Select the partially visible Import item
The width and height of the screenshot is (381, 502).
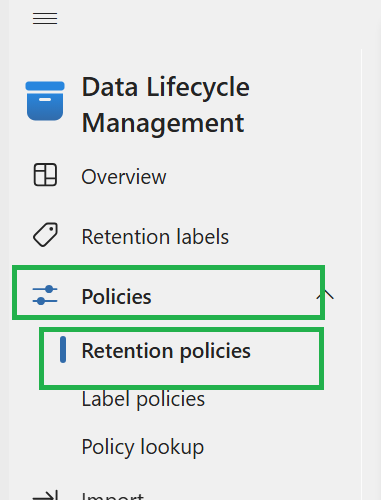(x=113, y=496)
